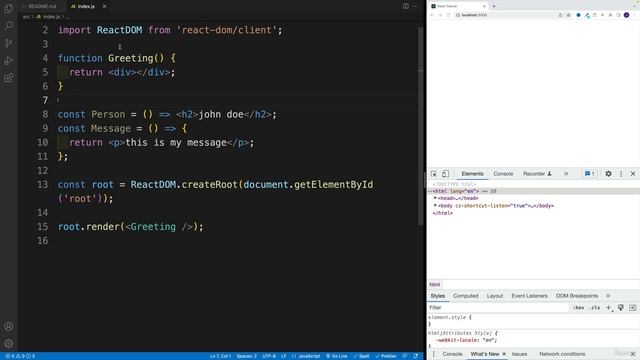The width and height of the screenshot is (640, 360).
Task: Select the index.js editor tab
Action: [x=86, y=6]
